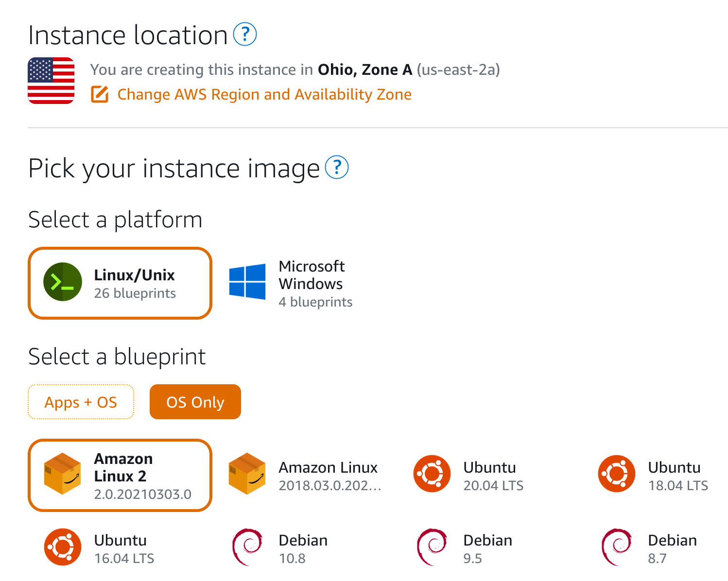Viewport: 728px width, 581px height.
Task: Choose the Amazon Linux 2018.03 blueprint
Action: (305, 476)
